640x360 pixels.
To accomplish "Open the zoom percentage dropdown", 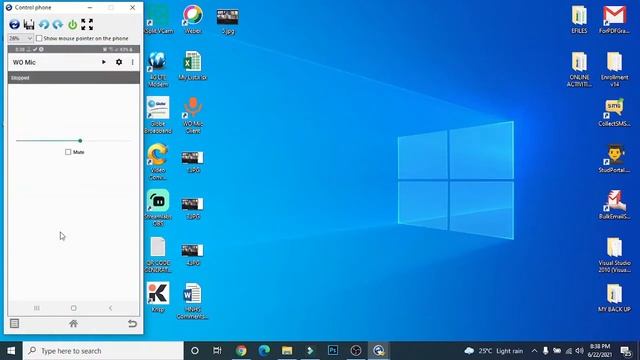I will click(x=20, y=38).
